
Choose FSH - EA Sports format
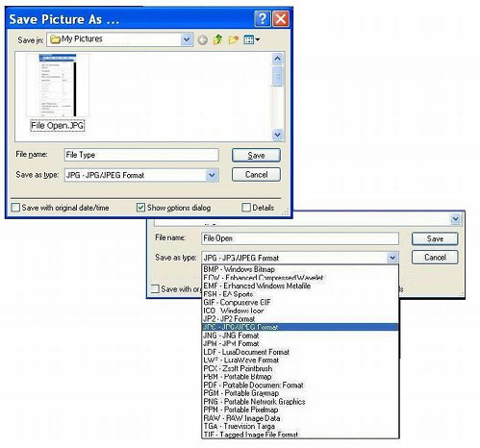300,294
